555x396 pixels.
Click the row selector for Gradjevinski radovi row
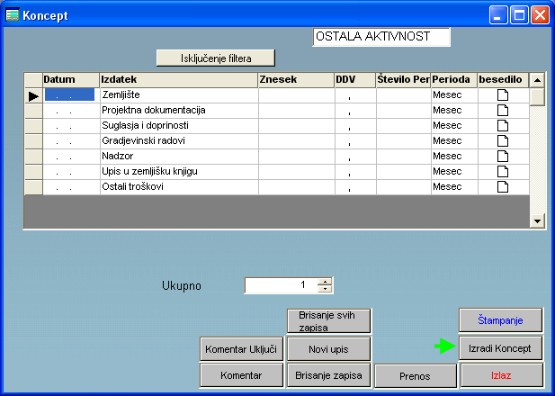[x=33, y=141]
